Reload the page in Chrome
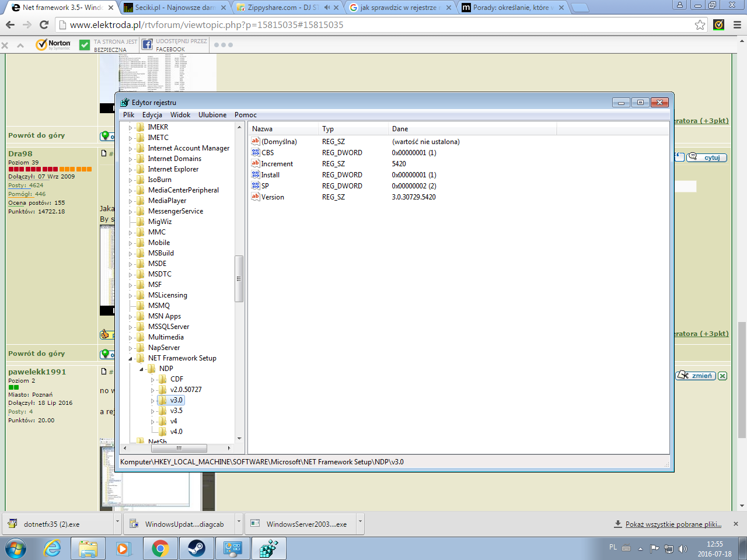 pos(44,24)
